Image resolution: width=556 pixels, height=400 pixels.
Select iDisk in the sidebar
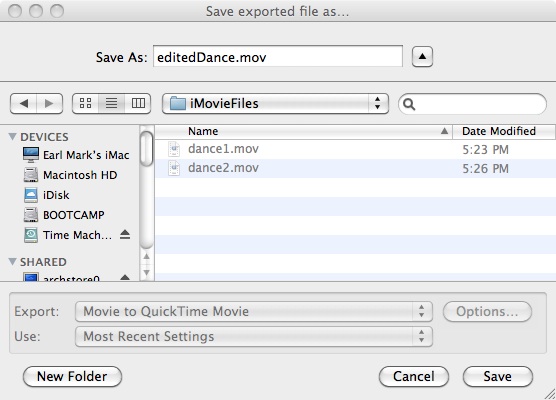click(56, 195)
